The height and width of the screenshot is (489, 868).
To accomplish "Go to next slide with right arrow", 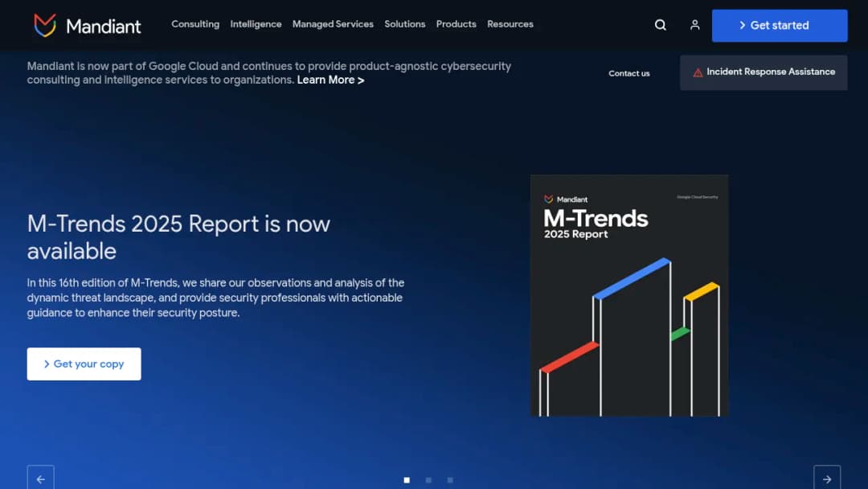I will pyautogui.click(x=827, y=479).
